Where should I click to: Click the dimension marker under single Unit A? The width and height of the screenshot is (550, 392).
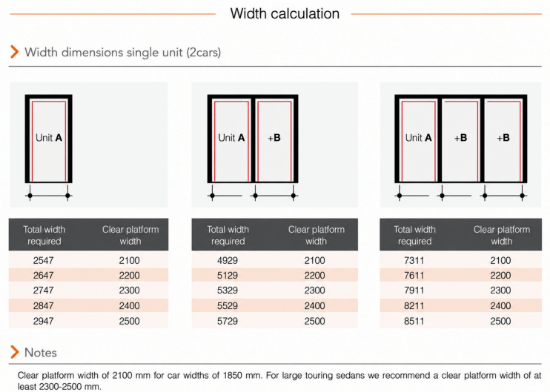pos(49,195)
